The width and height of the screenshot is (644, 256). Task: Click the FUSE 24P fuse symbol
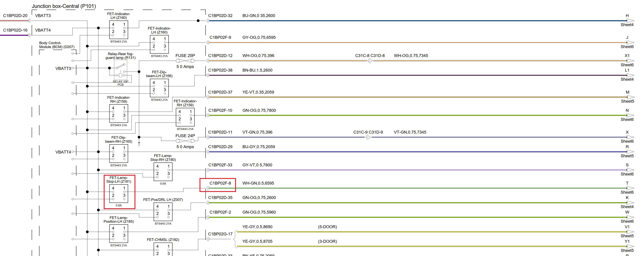pos(185,141)
